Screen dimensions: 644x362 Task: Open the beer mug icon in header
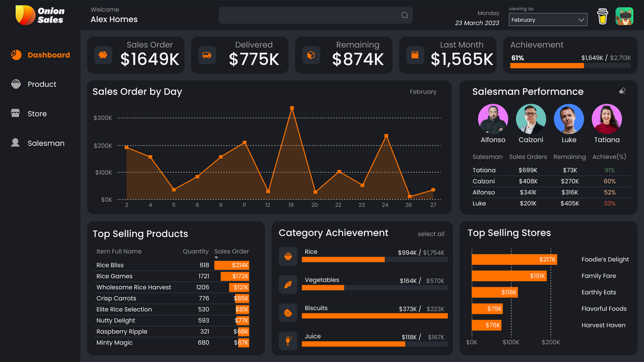click(602, 16)
